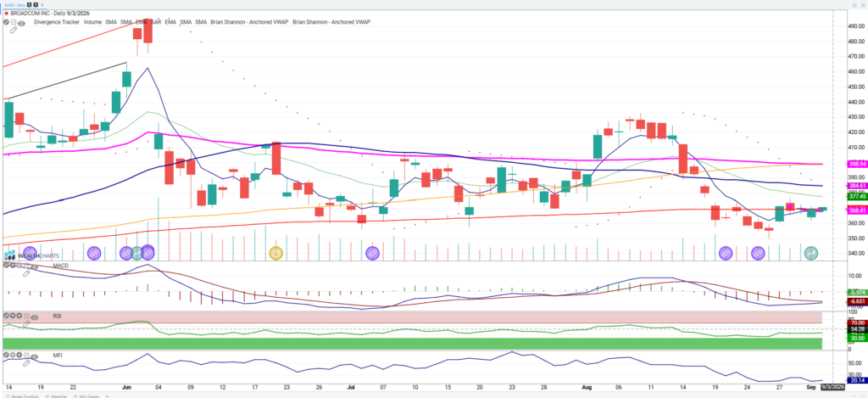Click circle-slash icon left of indicator legend
The width and height of the screenshot is (868, 398).
[x=6, y=22]
